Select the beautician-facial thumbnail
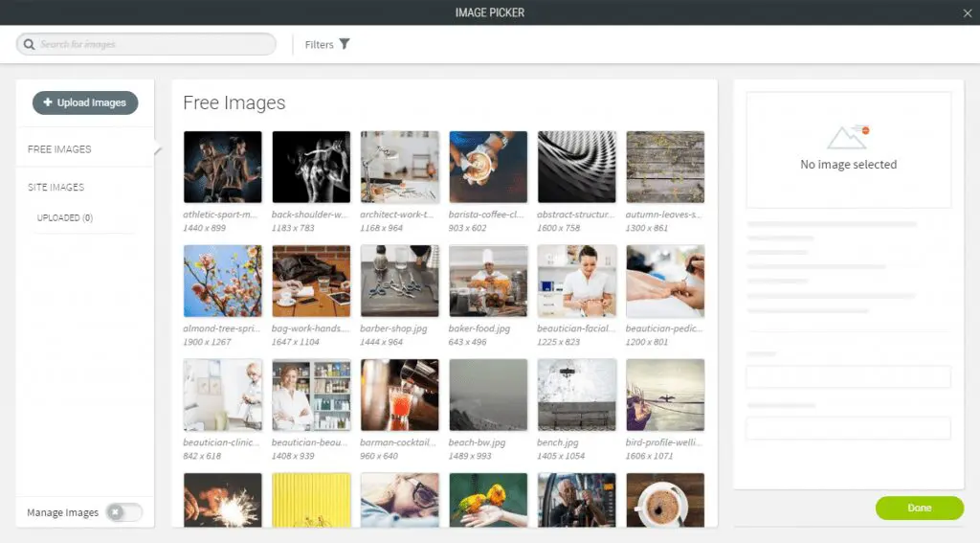This screenshot has height=543, width=980. point(577,281)
